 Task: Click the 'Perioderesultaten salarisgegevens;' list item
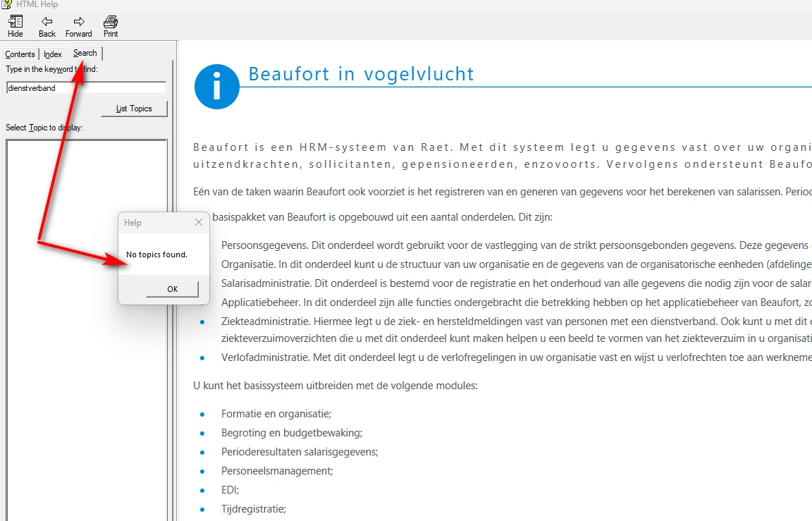tap(300, 452)
